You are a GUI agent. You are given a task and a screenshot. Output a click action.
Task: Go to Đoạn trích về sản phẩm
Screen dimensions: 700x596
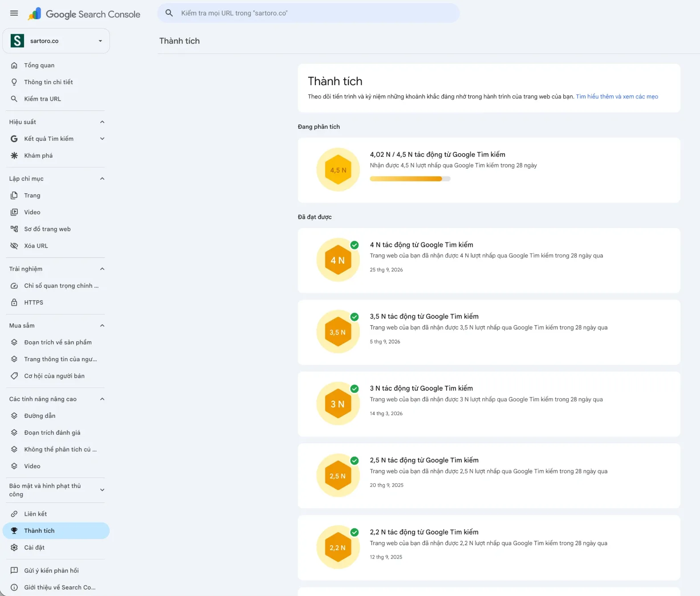(x=56, y=343)
